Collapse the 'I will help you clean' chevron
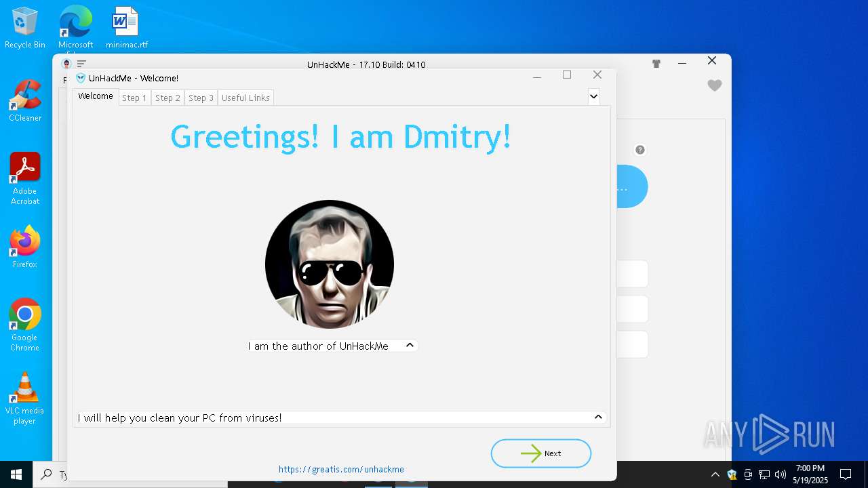Viewport: 868px width, 488px height. (x=598, y=418)
